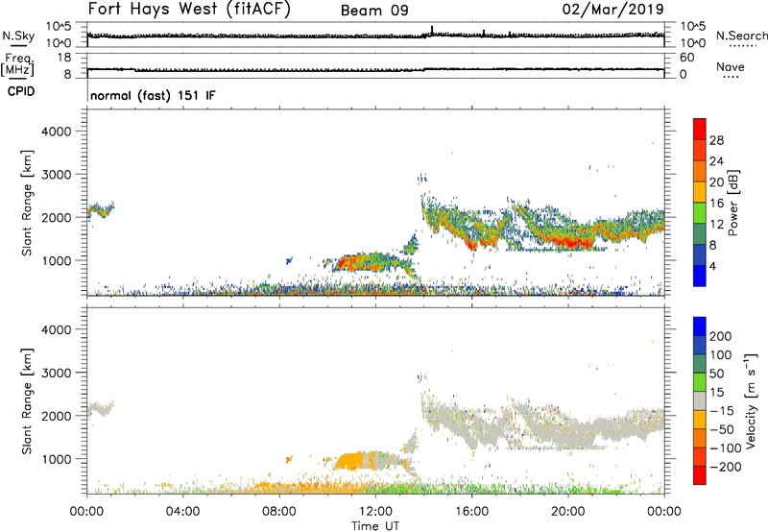This screenshot has height=532, width=768.
Task: Click the 'normal (fast) 151 IF' text
Action: (153, 95)
